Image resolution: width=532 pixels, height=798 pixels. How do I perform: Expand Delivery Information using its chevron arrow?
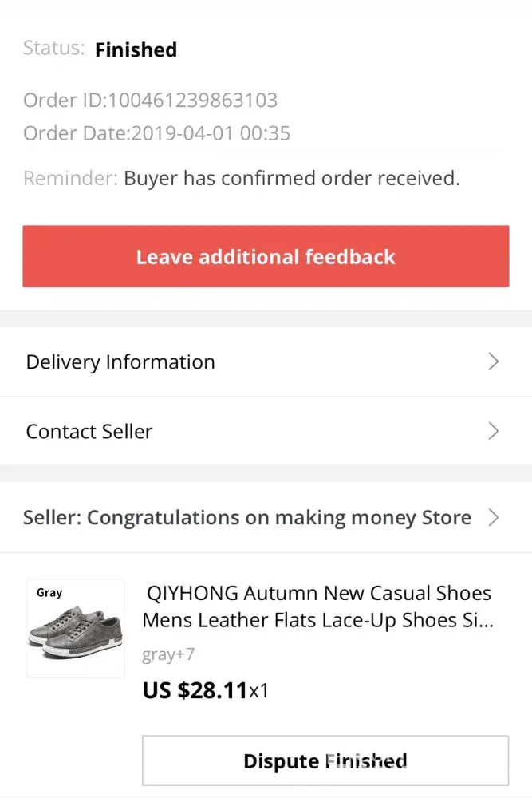click(493, 362)
